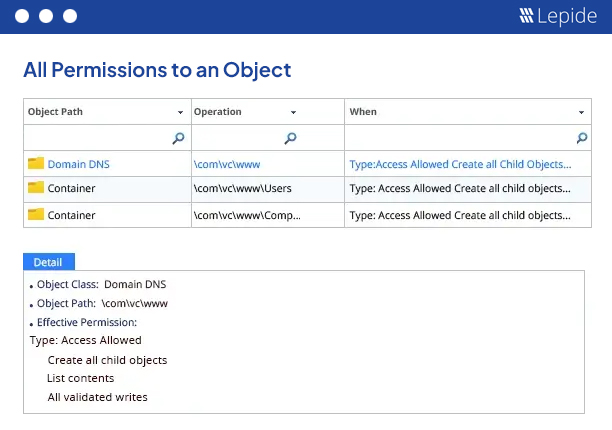
Task: Click the Lepide logo
Action: pyautogui.click(x=558, y=16)
